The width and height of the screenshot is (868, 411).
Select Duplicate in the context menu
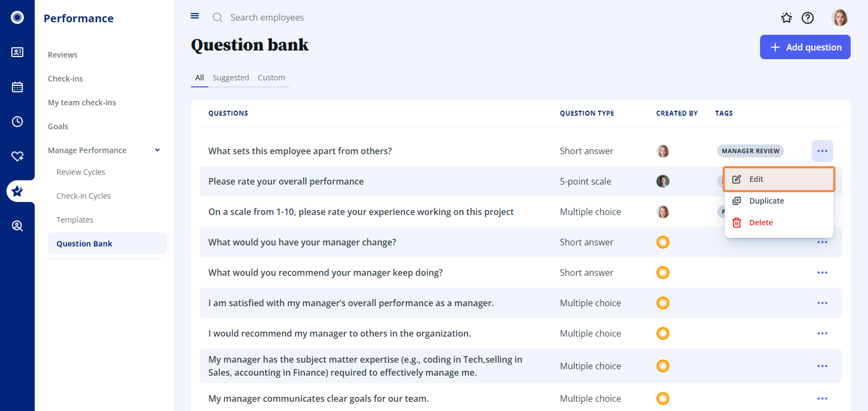(766, 201)
